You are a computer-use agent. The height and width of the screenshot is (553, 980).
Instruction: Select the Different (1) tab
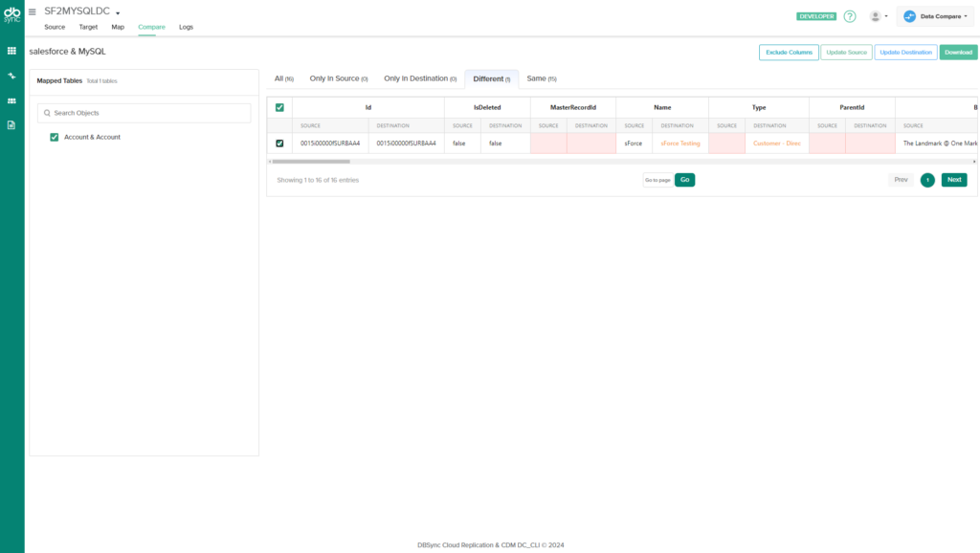click(x=492, y=79)
